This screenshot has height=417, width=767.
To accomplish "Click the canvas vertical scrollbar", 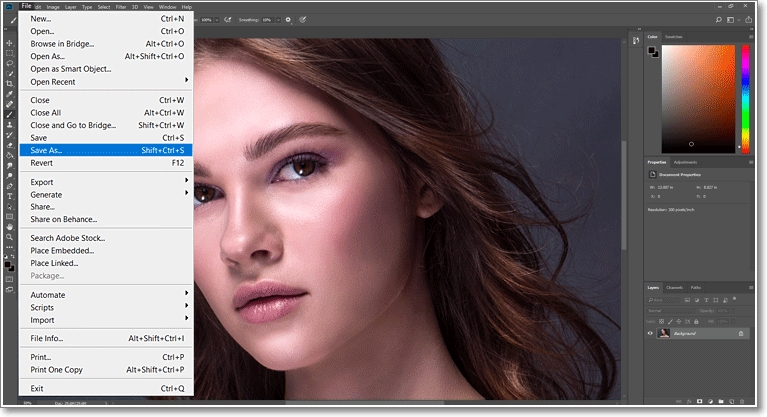I will 624,195.
